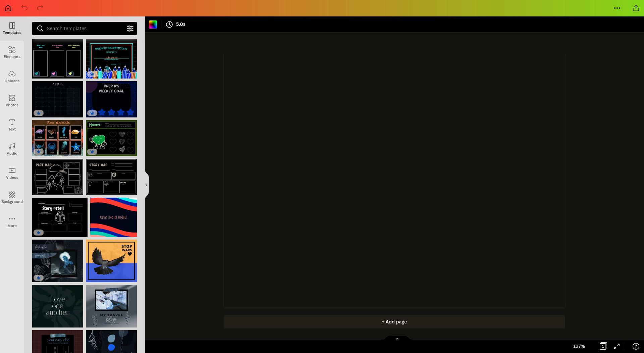644x353 pixels.
Task: Open the search filter options icon
Action: (130, 29)
